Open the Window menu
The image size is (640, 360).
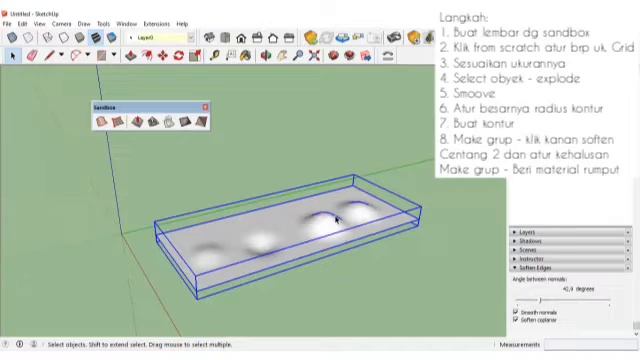pyautogui.click(x=127, y=24)
